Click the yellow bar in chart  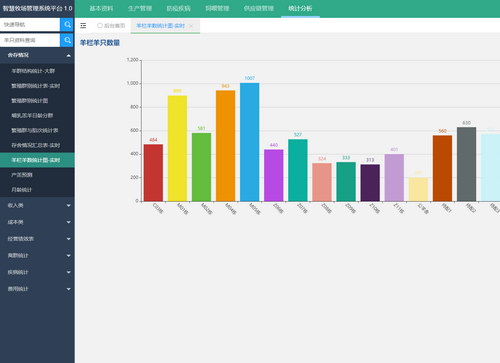(x=177, y=149)
